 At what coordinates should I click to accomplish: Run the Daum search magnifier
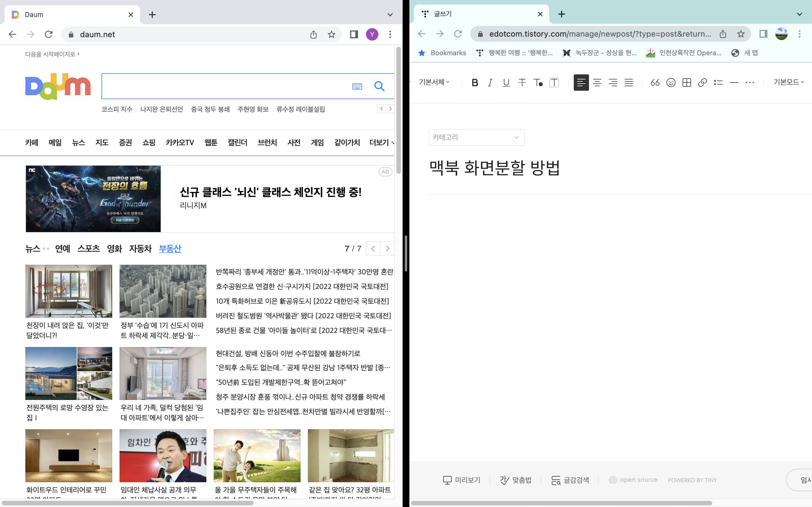coord(379,86)
